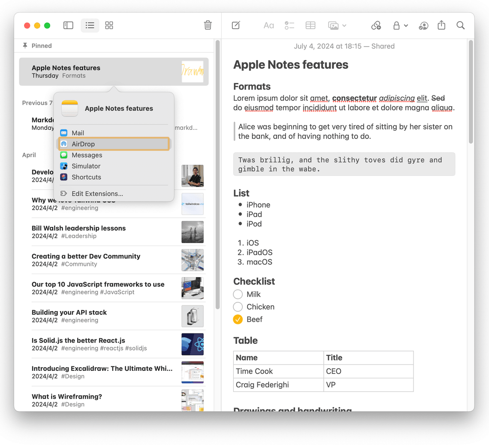This screenshot has height=448, width=489.
Task: Switch to gallery view icon
Action: click(x=109, y=25)
